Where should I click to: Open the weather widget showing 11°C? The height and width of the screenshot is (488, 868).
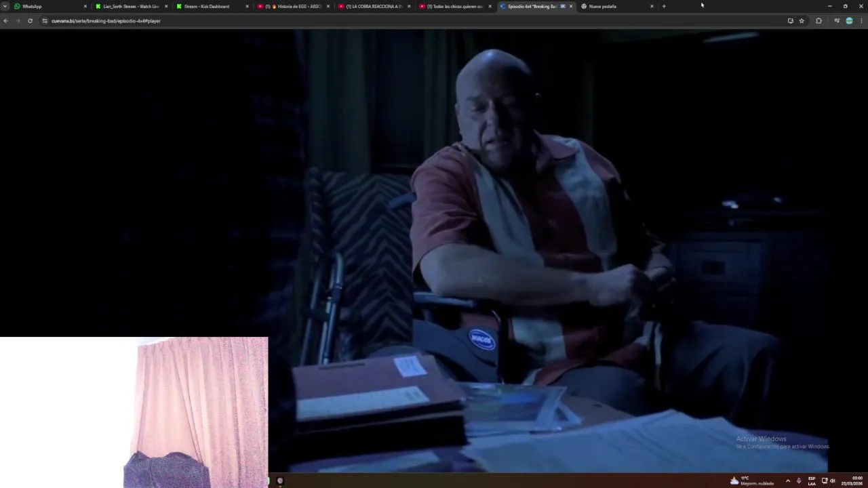[751, 481]
